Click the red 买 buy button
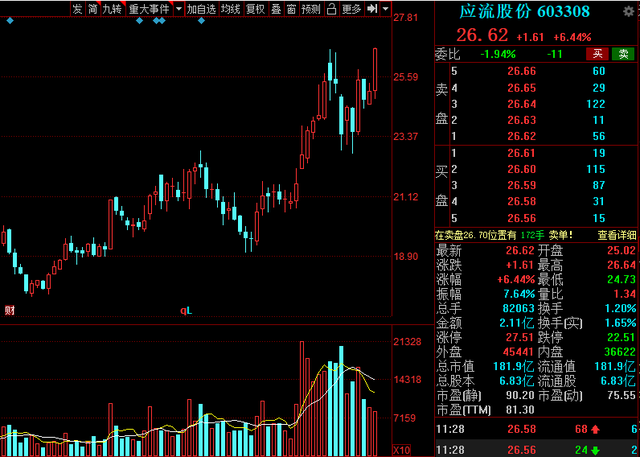This screenshot has width=640, height=457. coord(597,54)
